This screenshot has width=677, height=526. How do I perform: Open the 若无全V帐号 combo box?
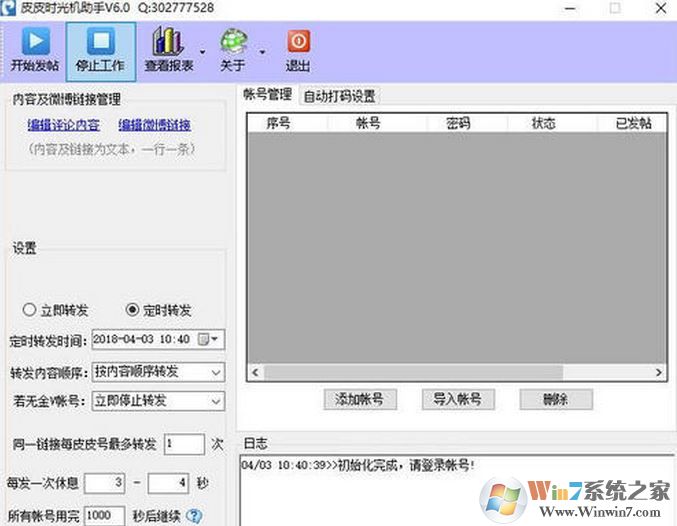(158, 401)
